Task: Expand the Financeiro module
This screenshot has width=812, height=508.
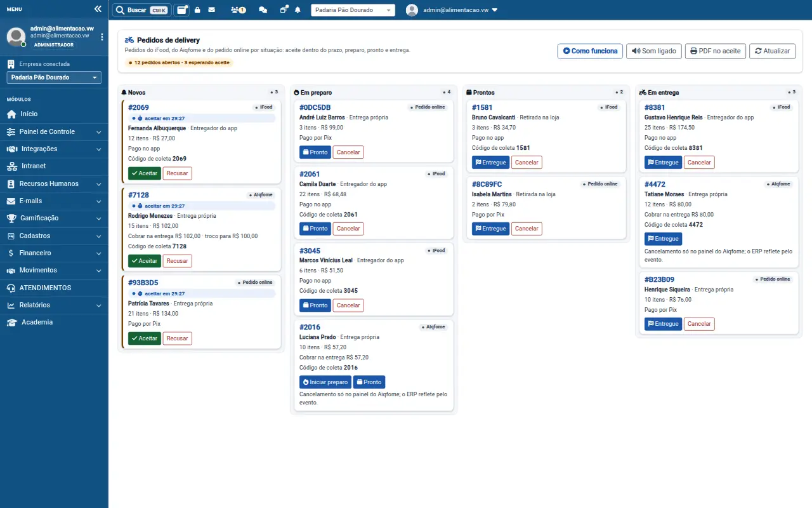Action: (x=54, y=253)
